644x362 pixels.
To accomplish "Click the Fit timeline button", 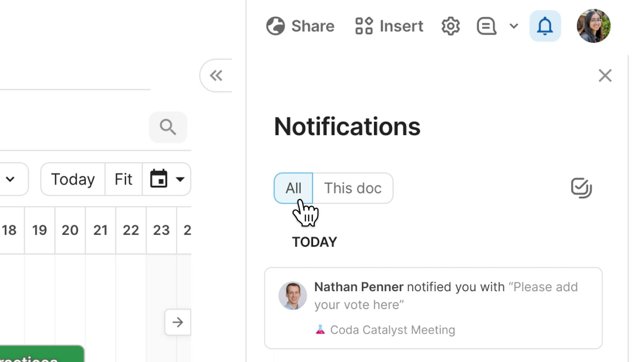I will coord(123,179).
